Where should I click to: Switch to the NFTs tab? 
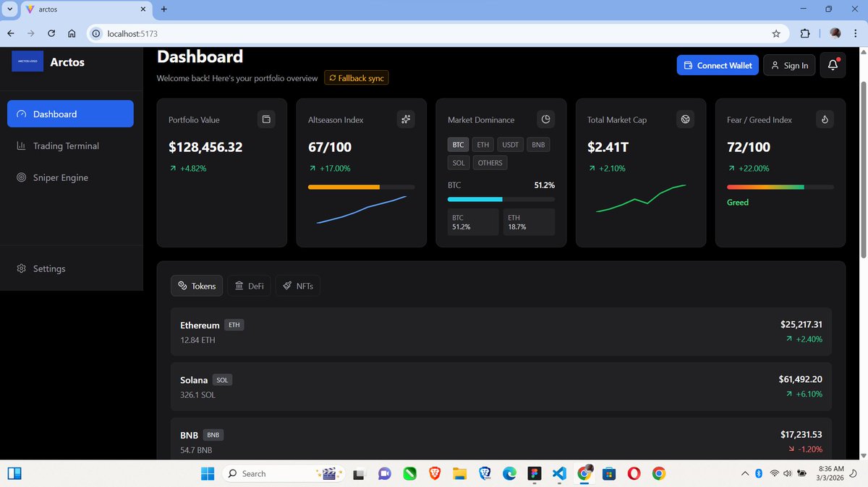coord(297,286)
